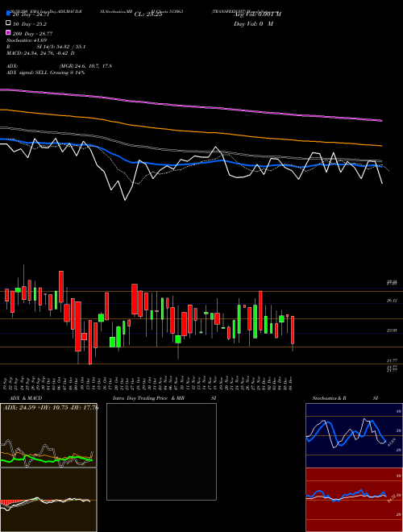The height and width of the screenshot is (532, 403).
Task: Click the 'Avg Vol: 0.001 M' label
Action: point(257,15)
